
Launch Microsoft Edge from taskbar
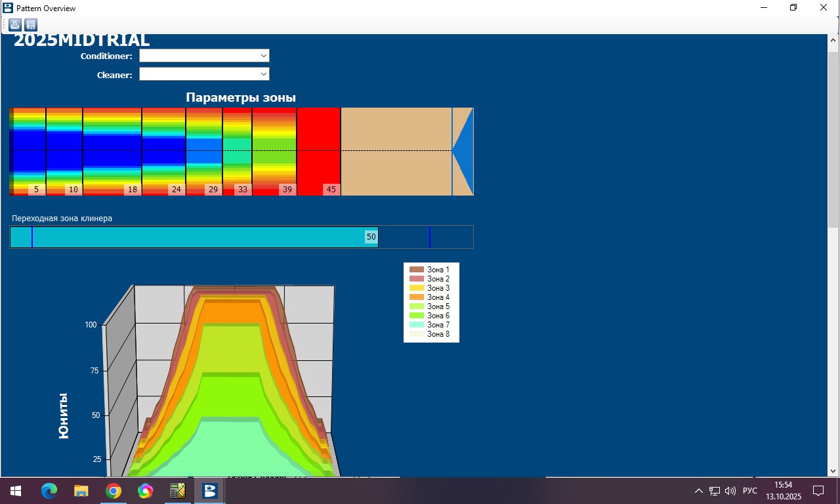49,491
